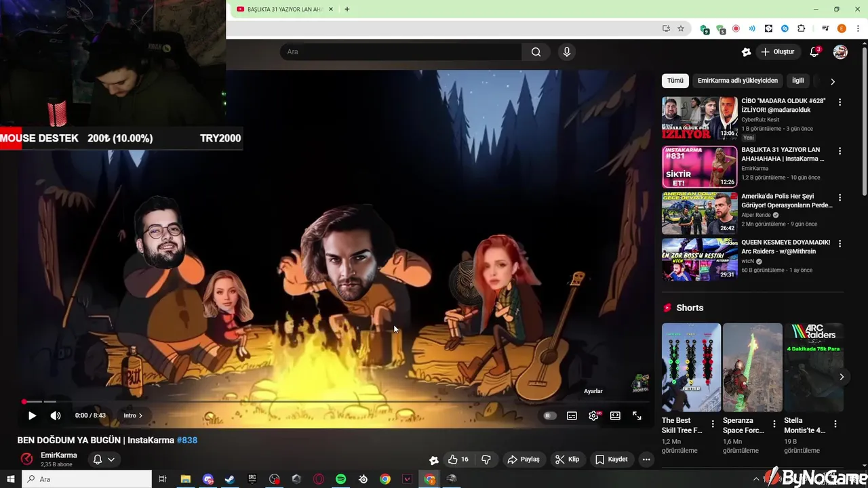This screenshot has width=868, height=488.
Task: Open QUEEN KESMEYE DOYAMADIK video title
Action: pos(786,247)
